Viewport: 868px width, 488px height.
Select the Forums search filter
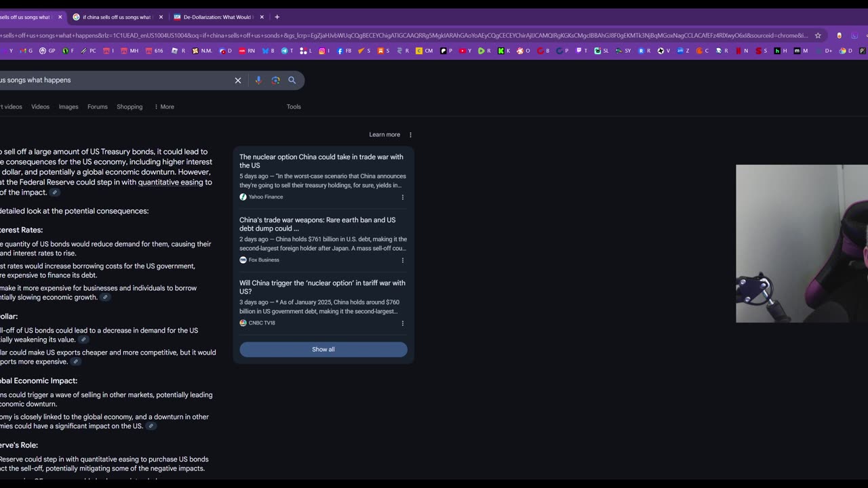98,106
